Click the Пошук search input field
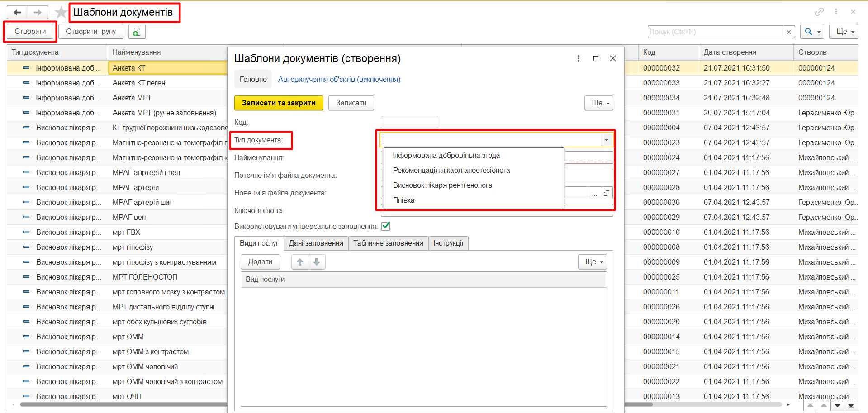The image size is (868, 413). click(715, 32)
